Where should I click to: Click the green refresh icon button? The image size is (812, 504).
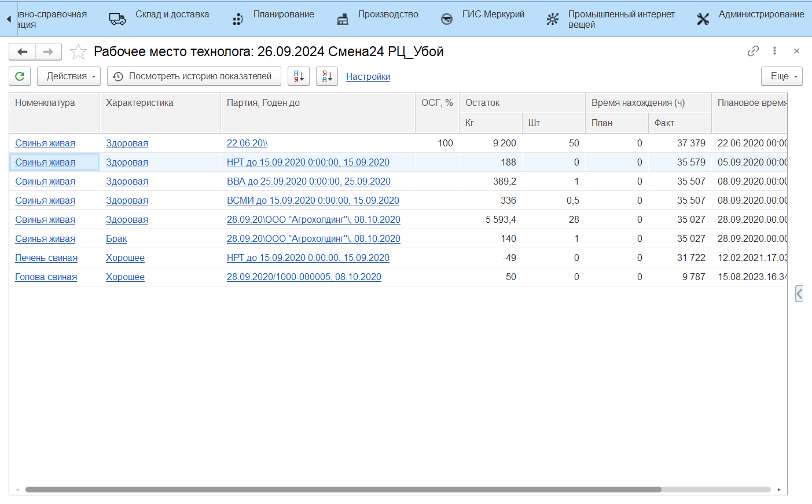pos(20,76)
